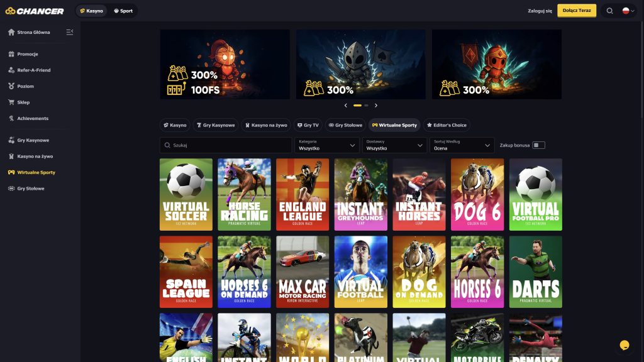This screenshot has width=644, height=362.
Task: Click the Dołącz Teraz button
Action: 576,11
